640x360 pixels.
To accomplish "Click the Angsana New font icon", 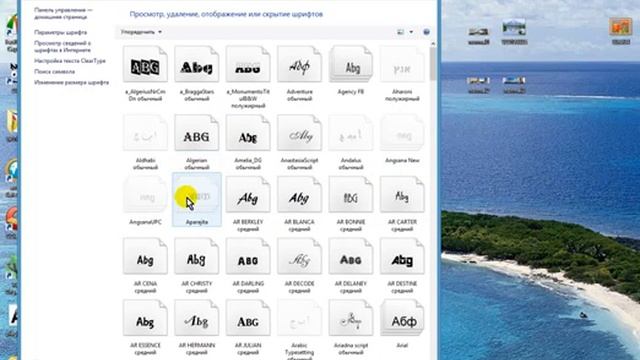I will [x=402, y=133].
